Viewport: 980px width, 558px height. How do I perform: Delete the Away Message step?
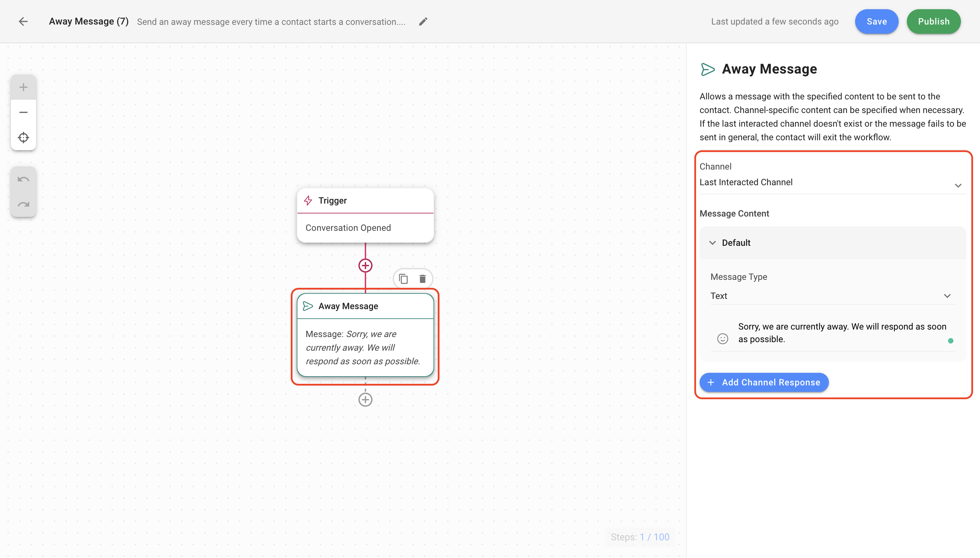(x=422, y=278)
